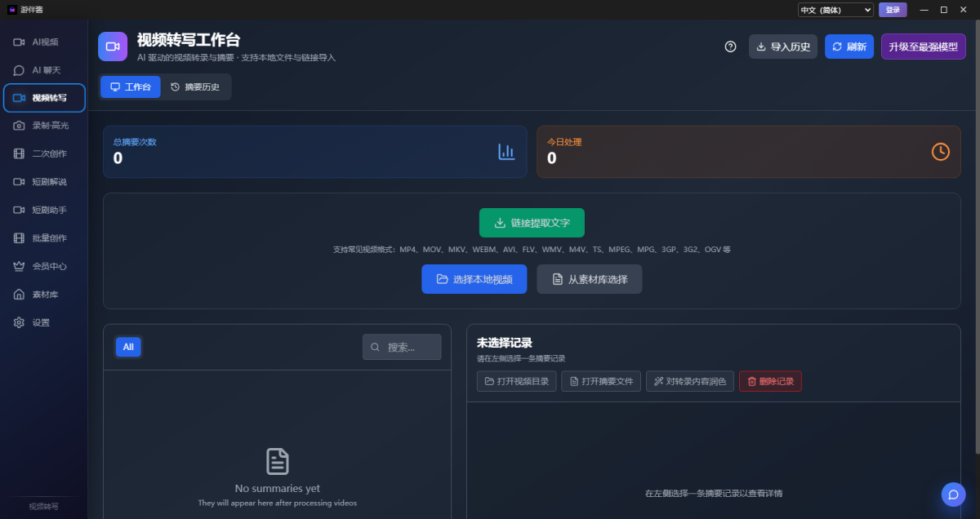Go to 会员中心 crown icon
980x519 pixels.
[20, 266]
